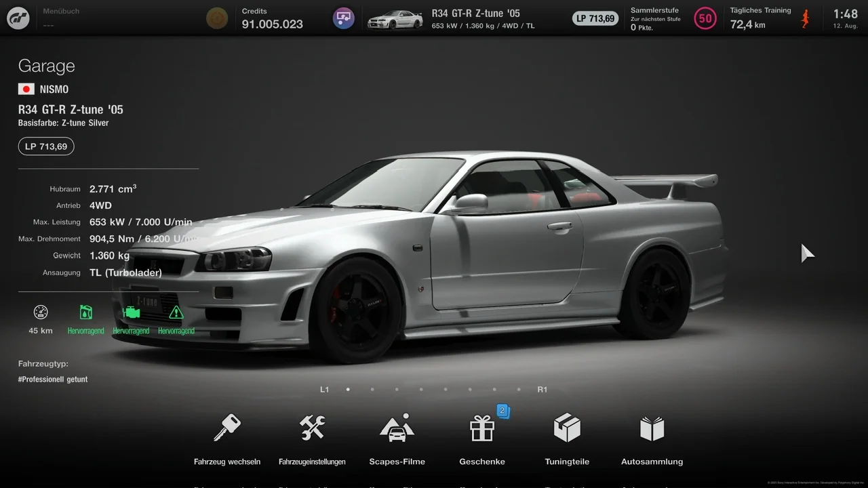
Task: Check the oil condition icon
Action: click(x=85, y=312)
